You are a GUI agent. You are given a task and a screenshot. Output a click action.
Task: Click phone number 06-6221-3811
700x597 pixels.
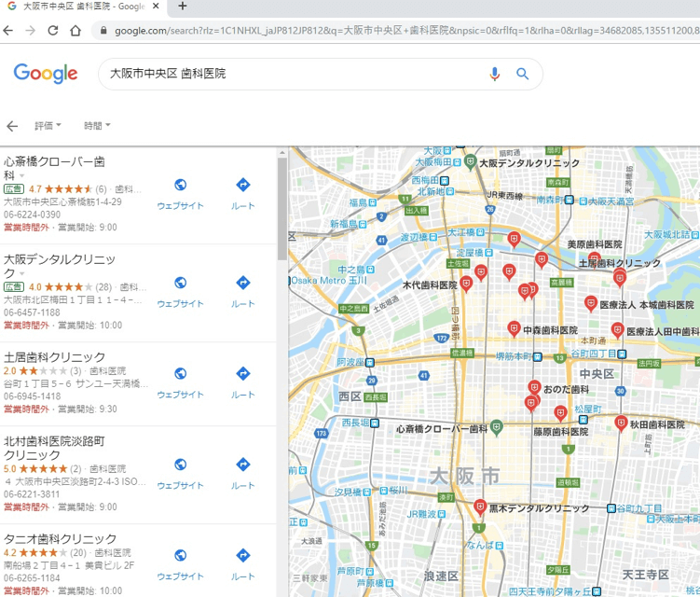point(32,494)
